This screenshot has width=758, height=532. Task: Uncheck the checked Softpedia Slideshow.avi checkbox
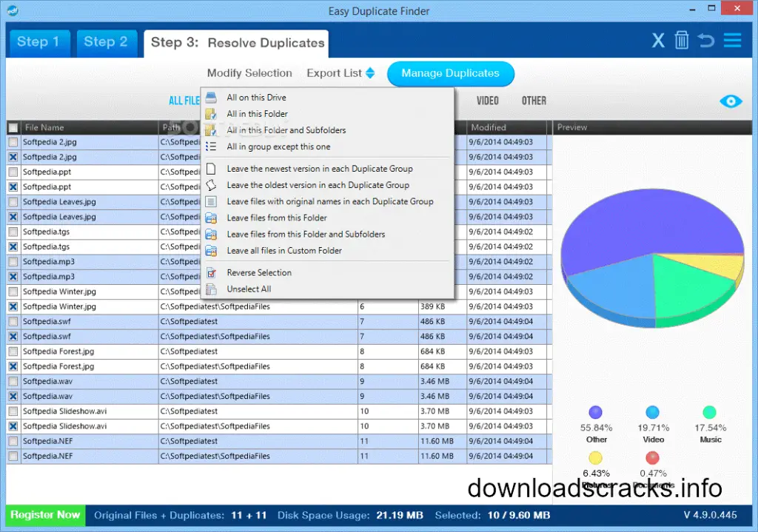coord(13,426)
